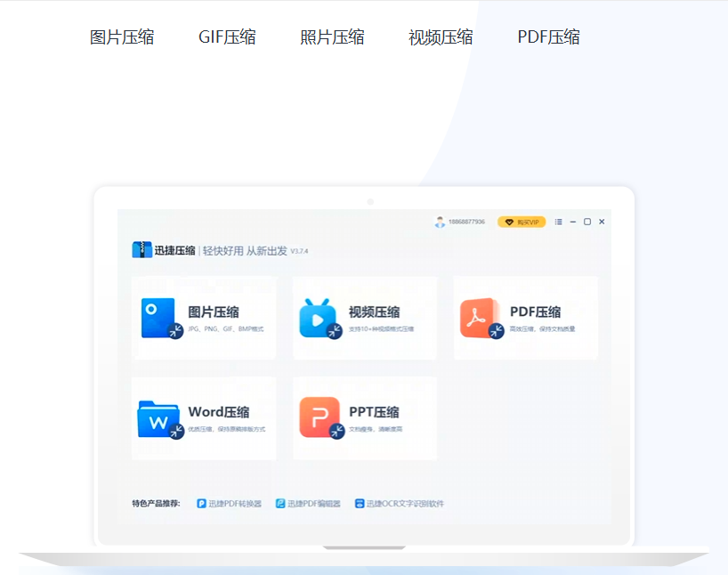This screenshot has height=575, width=728.
Task: Click the Word compression folder icon
Action: coord(161,419)
